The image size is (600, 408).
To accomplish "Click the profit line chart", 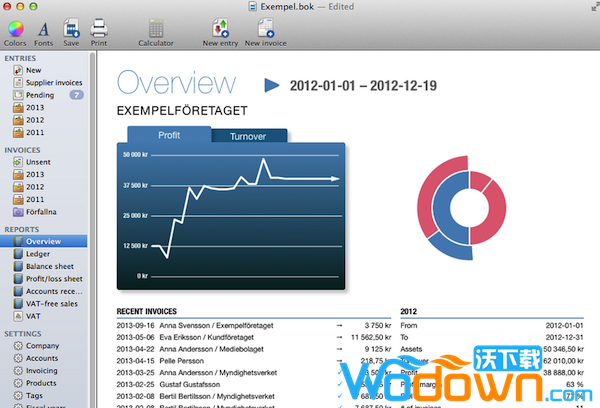I will point(231,216).
